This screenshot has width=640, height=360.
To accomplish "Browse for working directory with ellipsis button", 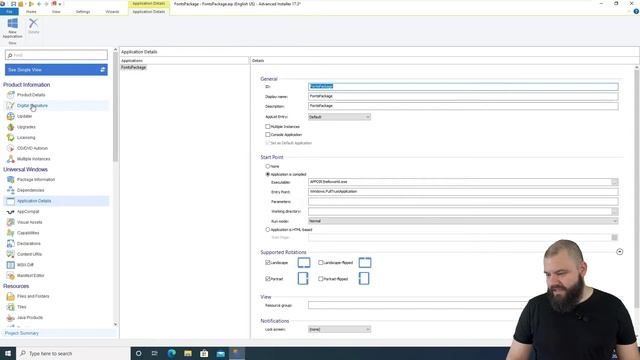I will pyautogui.click(x=614, y=211).
